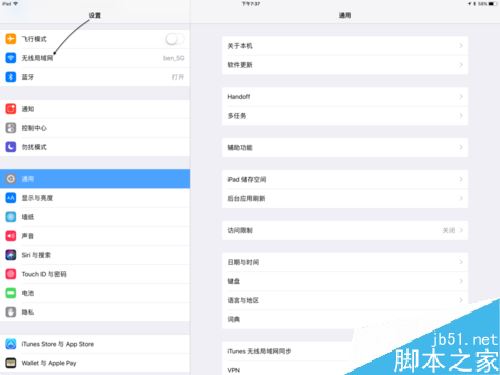The image size is (500, 375).
Task: Select the 声音 sidebar label
Action: [28, 236]
